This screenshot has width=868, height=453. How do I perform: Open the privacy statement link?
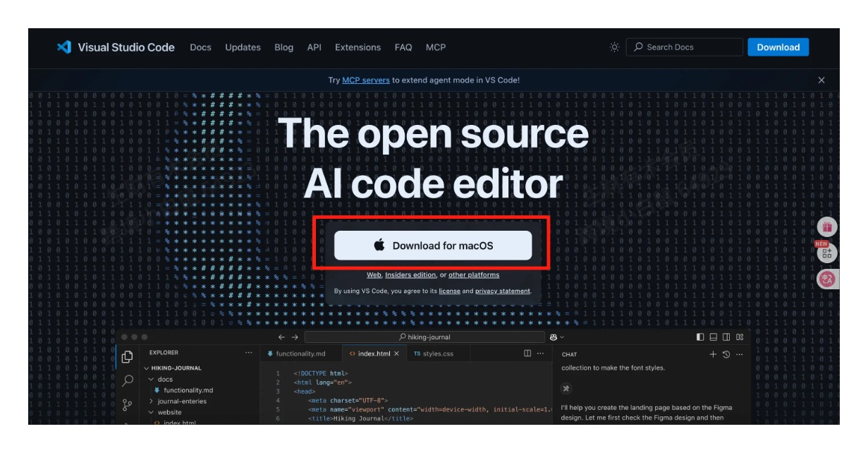(503, 291)
